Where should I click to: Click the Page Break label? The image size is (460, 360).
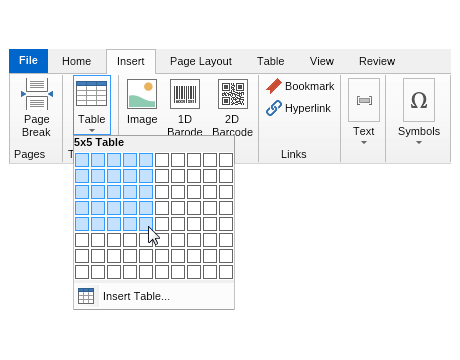[37, 126]
